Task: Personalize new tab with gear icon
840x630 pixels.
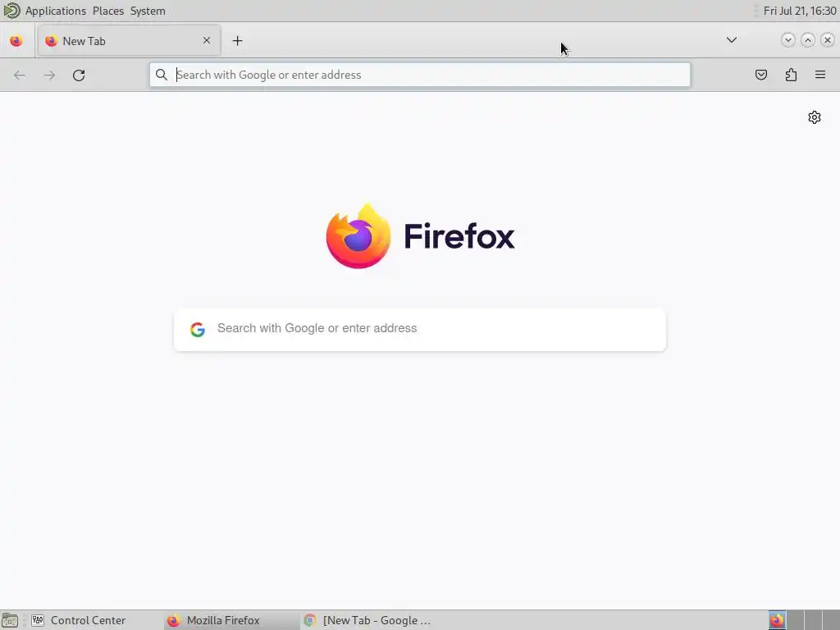Action: (815, 117)
